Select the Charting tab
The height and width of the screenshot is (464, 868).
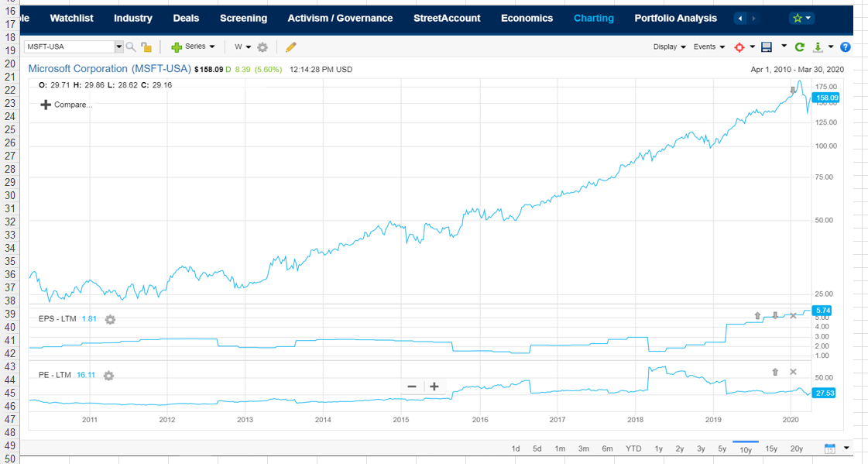pyautogui.click(x=593, y=19)
